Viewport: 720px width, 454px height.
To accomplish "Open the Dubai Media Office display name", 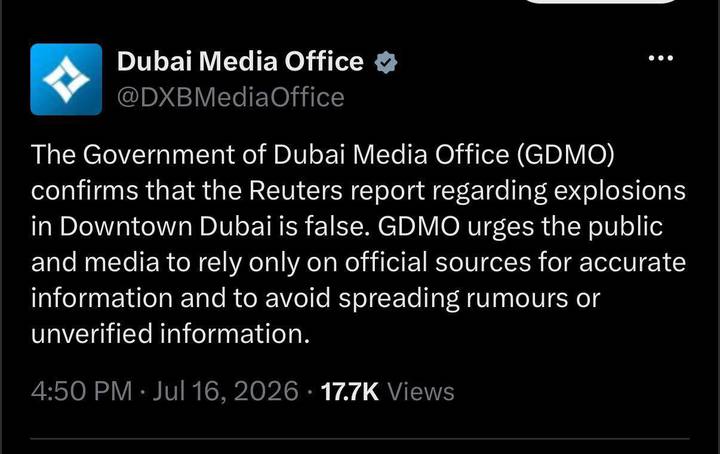I will tap(240, 62).
